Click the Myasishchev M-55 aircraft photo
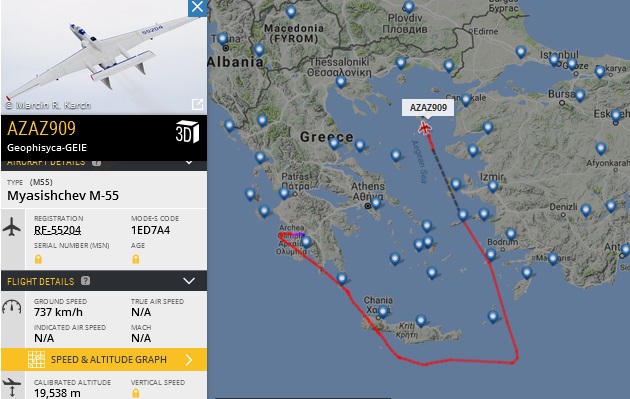 (104, 57)
